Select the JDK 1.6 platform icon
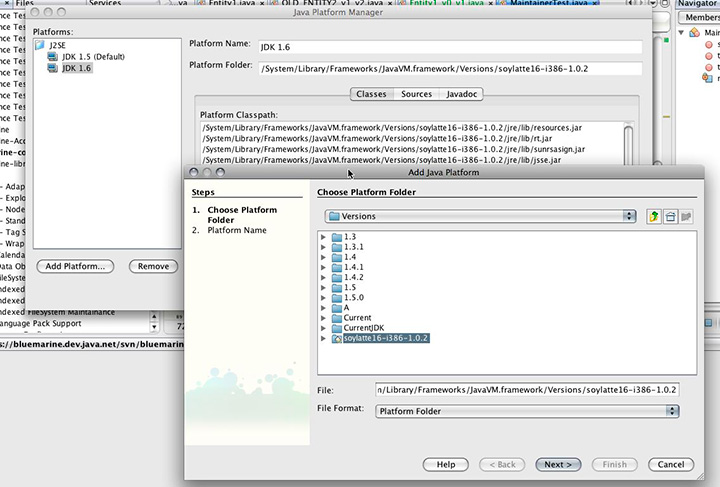The height and width of the screenshot is (487, 720). (x=53, y=68)
